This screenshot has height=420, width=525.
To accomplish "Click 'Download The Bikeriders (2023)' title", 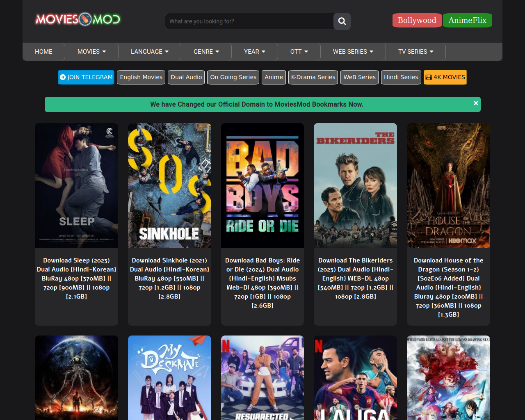I will [355, 278].
